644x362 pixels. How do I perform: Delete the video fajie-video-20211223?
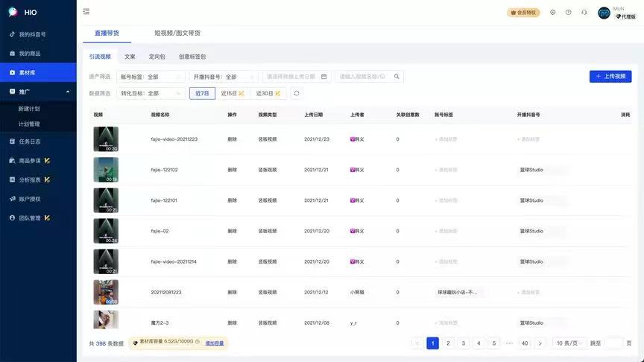[232, 139]
